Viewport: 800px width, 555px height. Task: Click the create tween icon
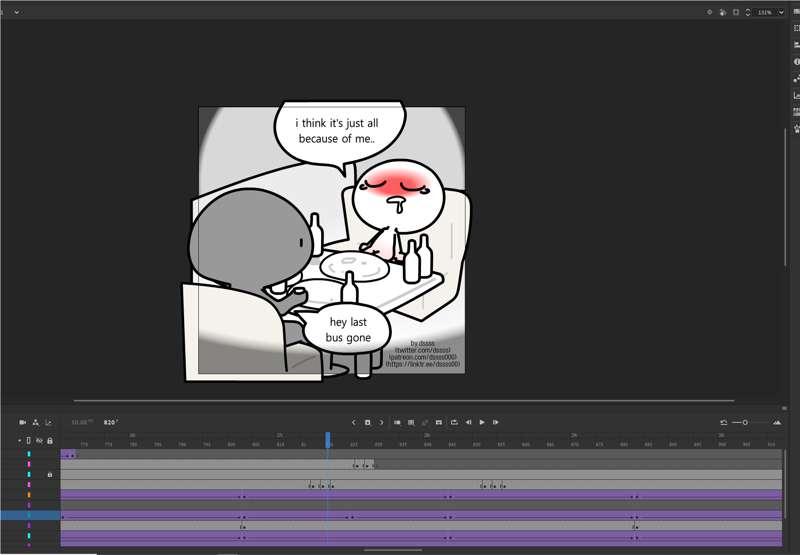tap(424, 422)
